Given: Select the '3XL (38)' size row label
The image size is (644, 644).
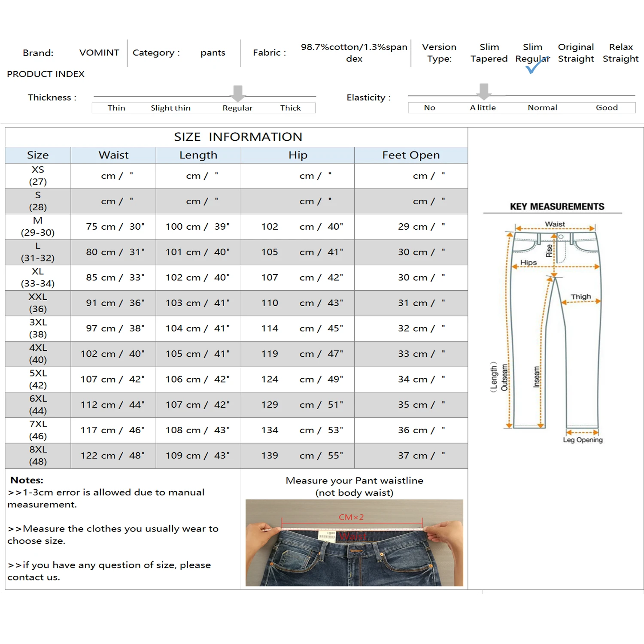Looking at the screenshot, I should [38, 328].
